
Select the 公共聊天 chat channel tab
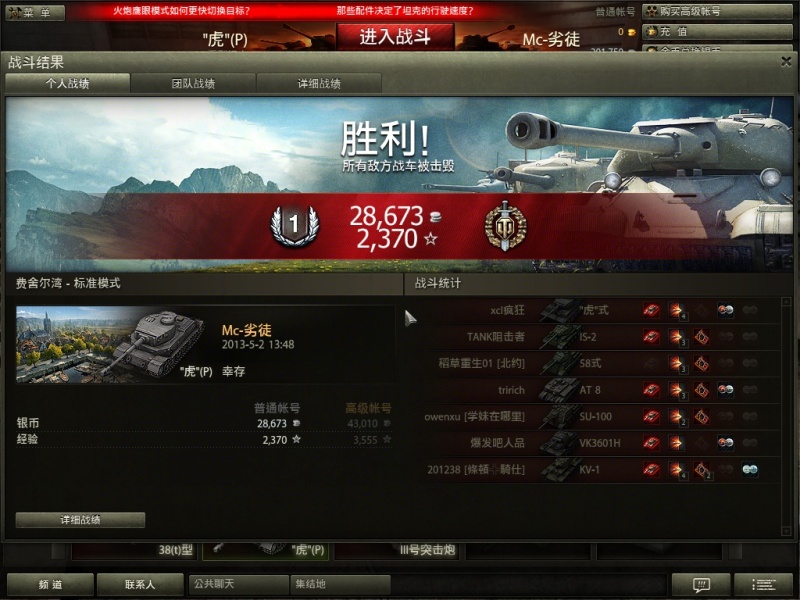238,584
